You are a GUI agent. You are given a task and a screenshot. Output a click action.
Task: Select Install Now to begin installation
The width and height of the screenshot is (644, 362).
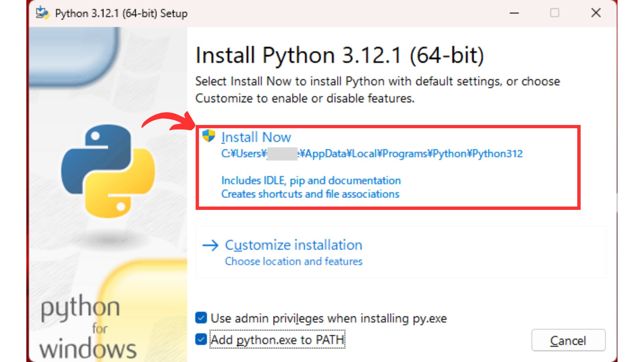[x=256, y=137]
